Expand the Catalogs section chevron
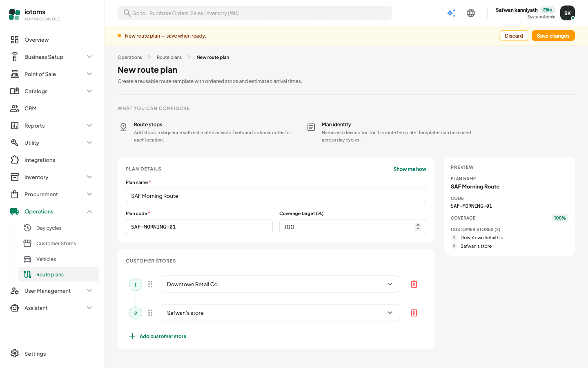Screen dimensions: 588x368 pyautogui.click(x=89, y=91)
